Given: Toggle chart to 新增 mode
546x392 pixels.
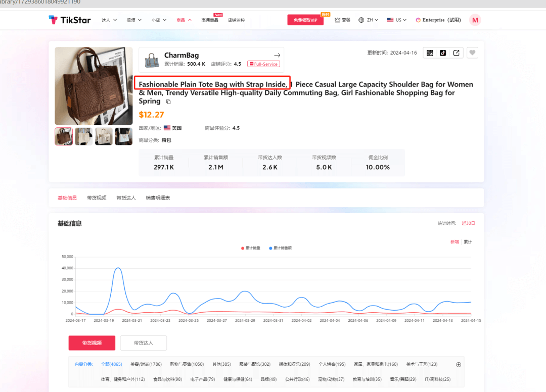Looking at the screenshot, I should (454, 242).
